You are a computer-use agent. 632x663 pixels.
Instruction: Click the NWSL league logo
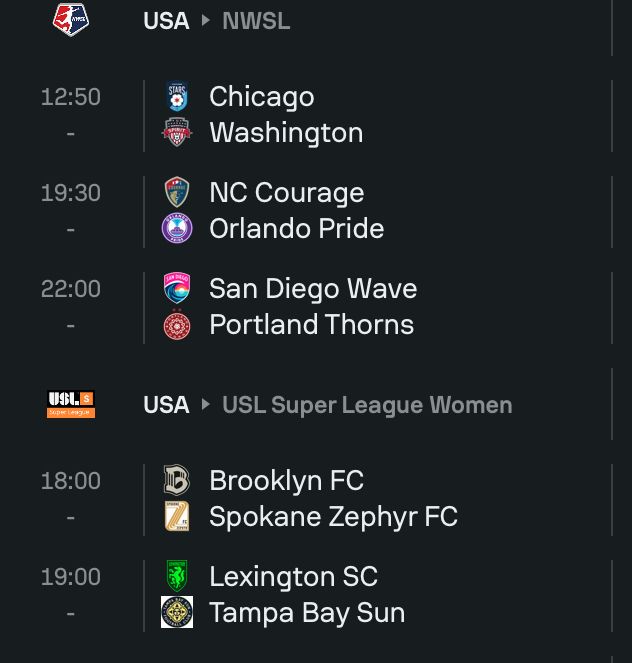71,19
